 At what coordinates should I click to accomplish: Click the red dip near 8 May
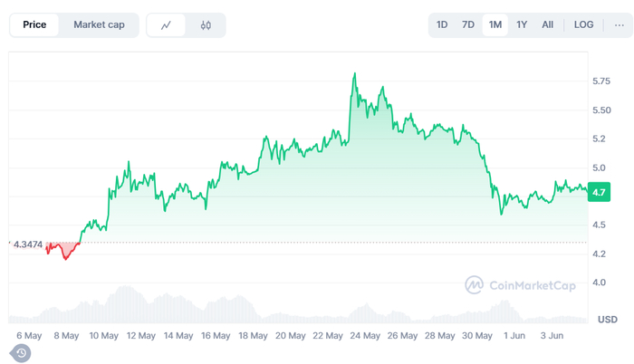click(x=65, y=257)
